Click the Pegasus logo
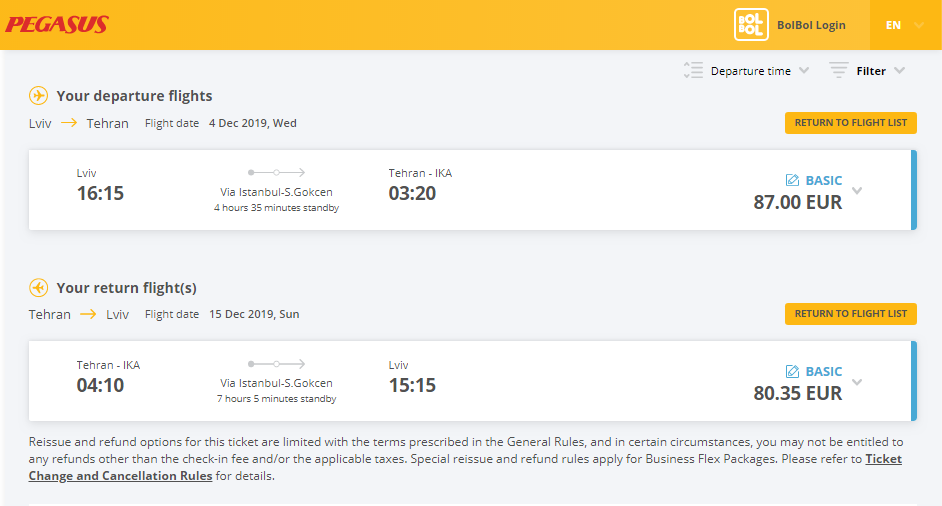Image resolution: width=942 pixels, height=506 pixels. tap(57, 25)
